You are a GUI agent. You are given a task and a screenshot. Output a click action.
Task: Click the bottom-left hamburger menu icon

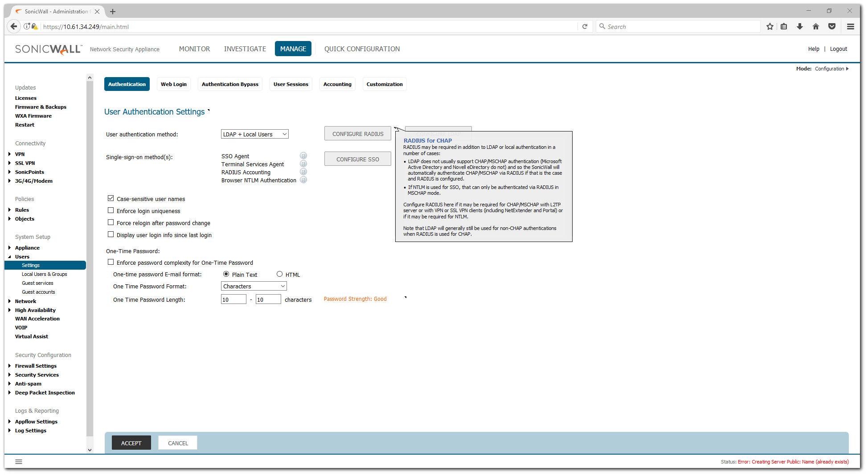[x=19, y=462]
